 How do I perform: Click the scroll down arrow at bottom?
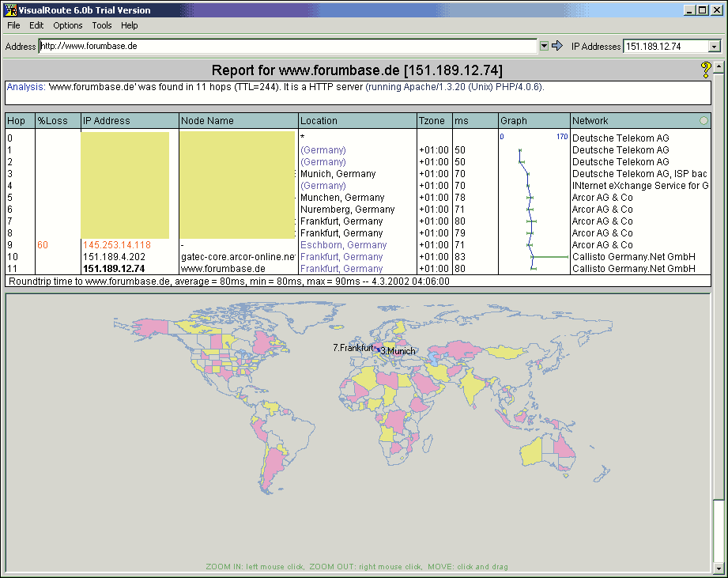719,569
